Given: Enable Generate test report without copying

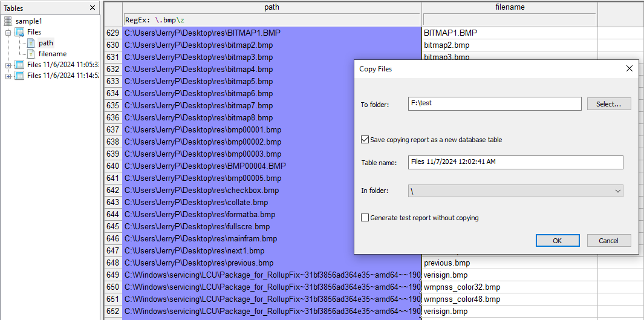Looking at the screenshot, I should coord(365,218).
